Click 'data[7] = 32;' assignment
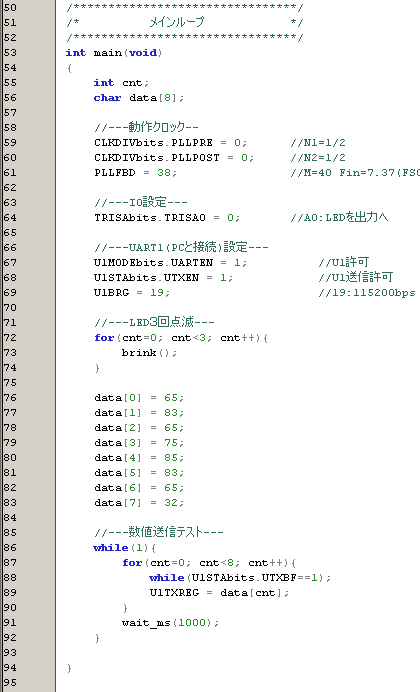Screen dimensions: 420x692 pos(139,503)
